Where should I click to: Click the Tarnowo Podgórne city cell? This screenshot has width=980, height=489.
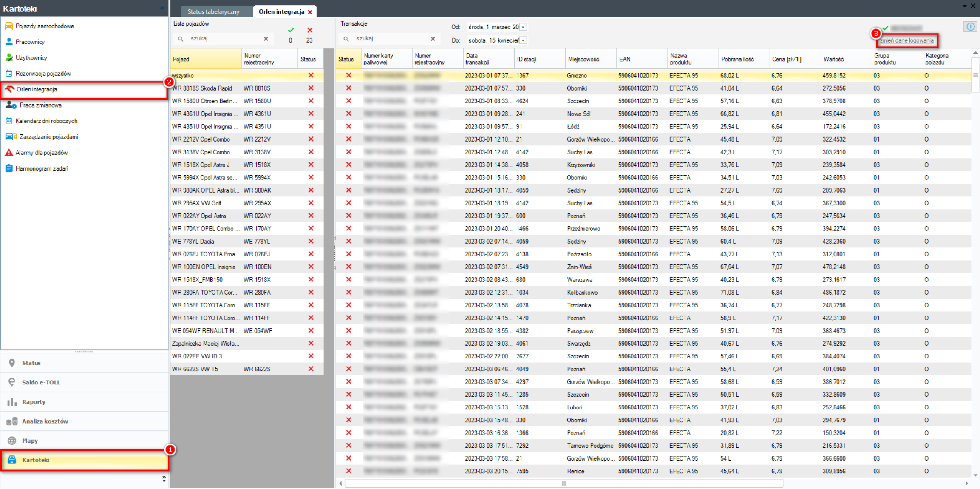tap(590, 445)
